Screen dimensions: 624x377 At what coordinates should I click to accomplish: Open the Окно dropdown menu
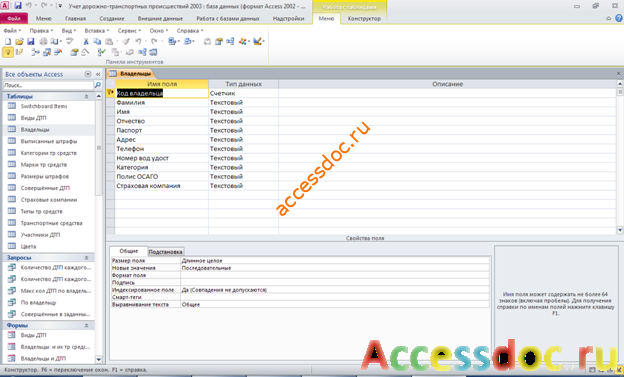(159, 31)
